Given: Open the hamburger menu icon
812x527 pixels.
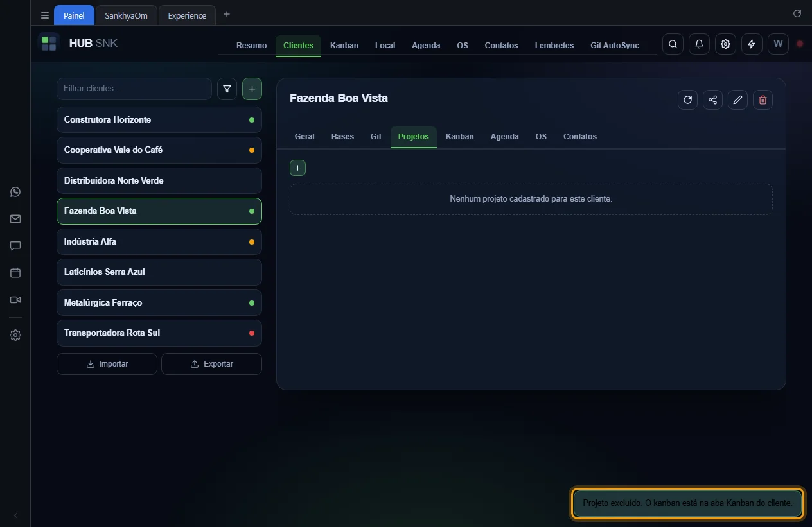Looking at the screenshot, I should click(44, 15).
